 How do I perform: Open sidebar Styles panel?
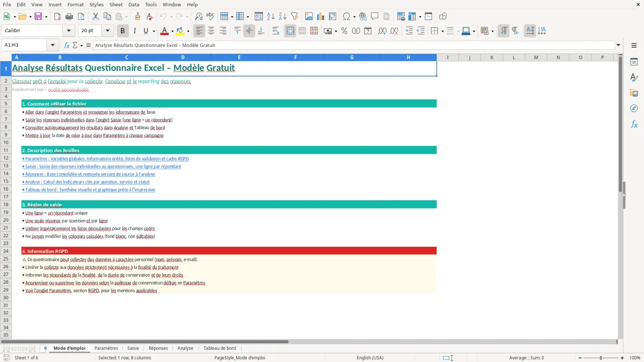[634, 77]
